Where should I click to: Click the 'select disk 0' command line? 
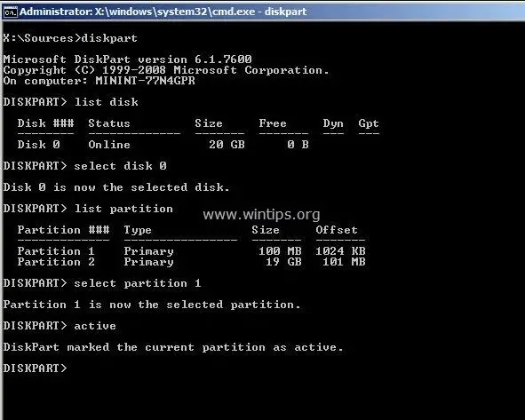[85, 166]
